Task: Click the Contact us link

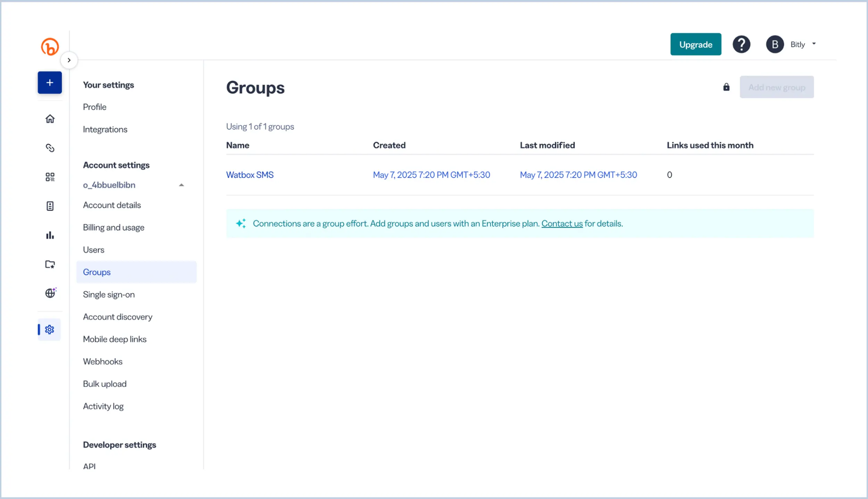Action: pyautogui.click(x=562, y=223)
